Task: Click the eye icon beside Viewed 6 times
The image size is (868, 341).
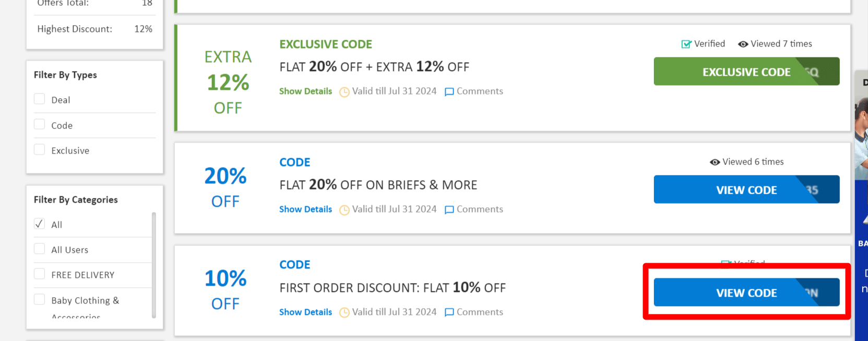Action: (x=715, y=162)
